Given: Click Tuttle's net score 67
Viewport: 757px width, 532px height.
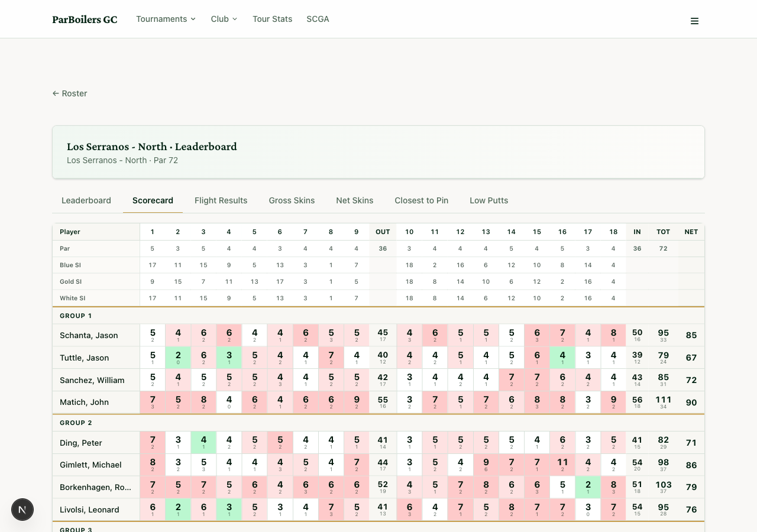Looking at the screenshot, I should 691,358.
